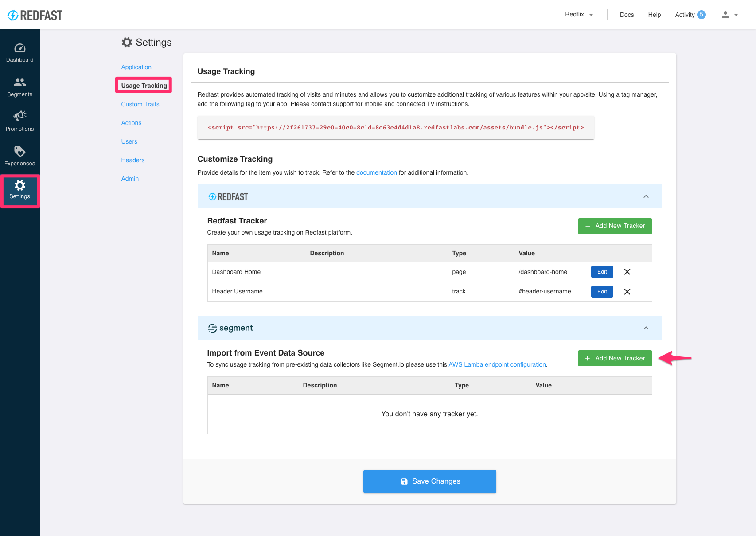756x536 pixels.
Task: Expand the account dropdown arrow
Action: click(x=736, y=15)
